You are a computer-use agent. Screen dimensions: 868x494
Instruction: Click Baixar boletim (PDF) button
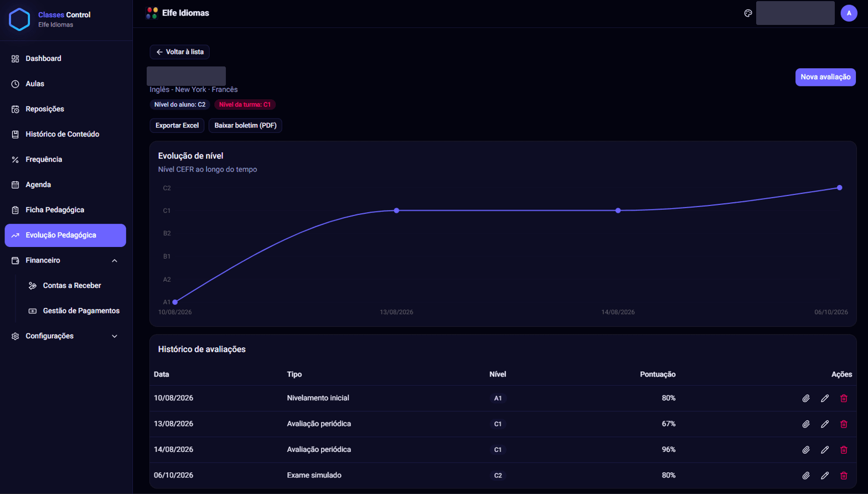point(245,126)
